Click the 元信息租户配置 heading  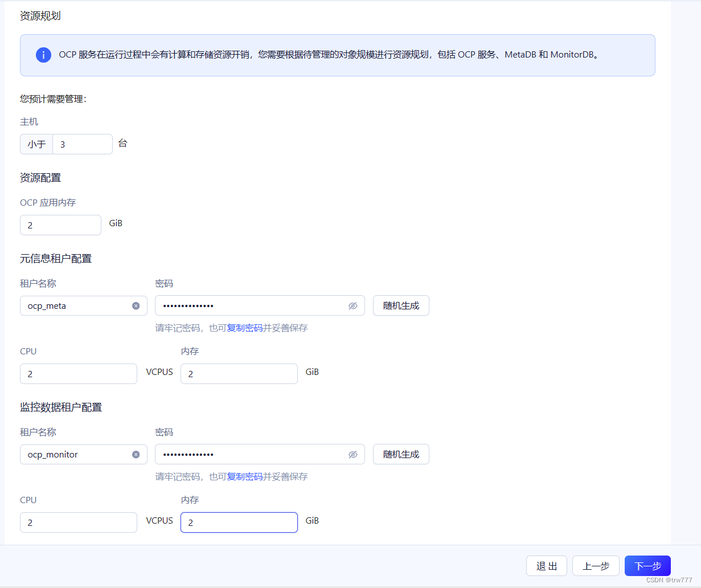56,259
